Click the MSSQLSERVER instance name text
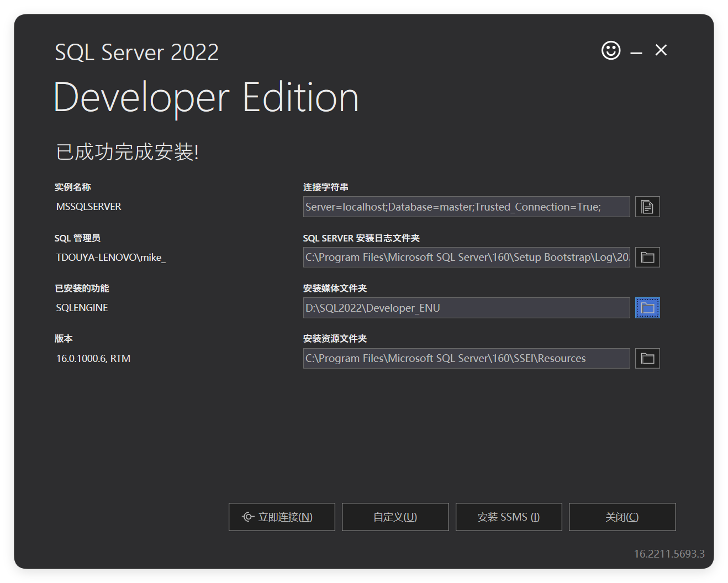Screen dimensions: 728x583 tap(88, 207)
